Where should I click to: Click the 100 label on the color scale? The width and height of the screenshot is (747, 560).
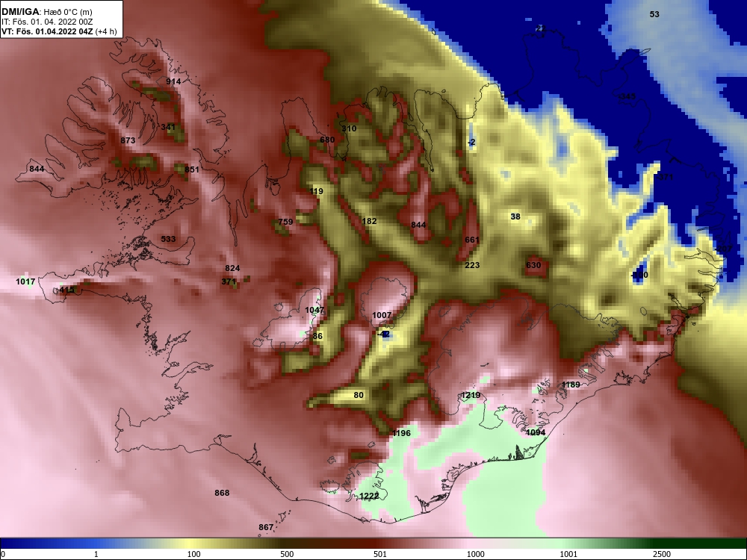tap(193, 554)
